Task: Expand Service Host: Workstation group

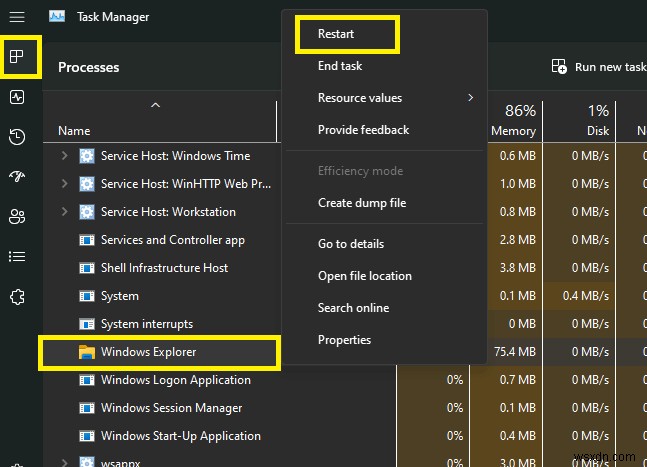Action: pos(65,212)
